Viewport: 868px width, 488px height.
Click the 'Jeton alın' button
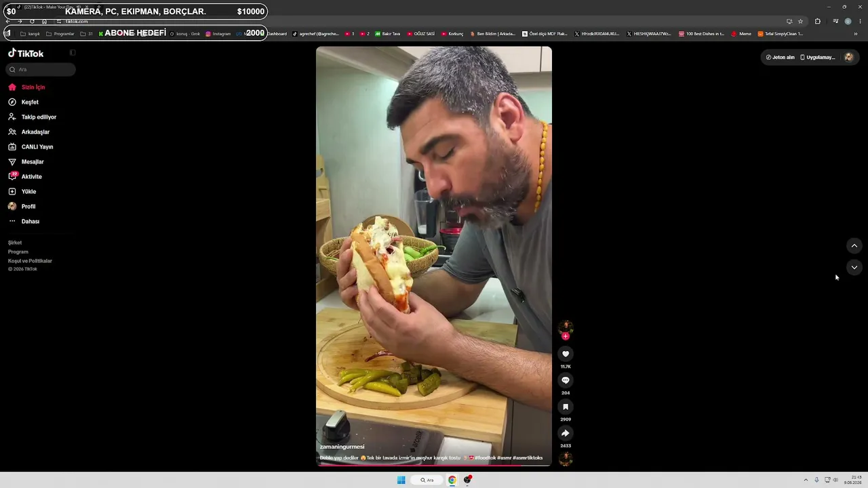click(781, 58)
